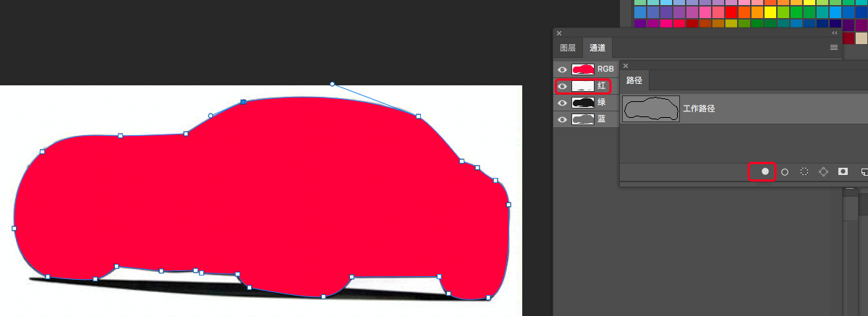The width and height of the screenshot is (868, 316).
Task: Pick the beige swatch in Swatches
Action: tap(861, 38)
